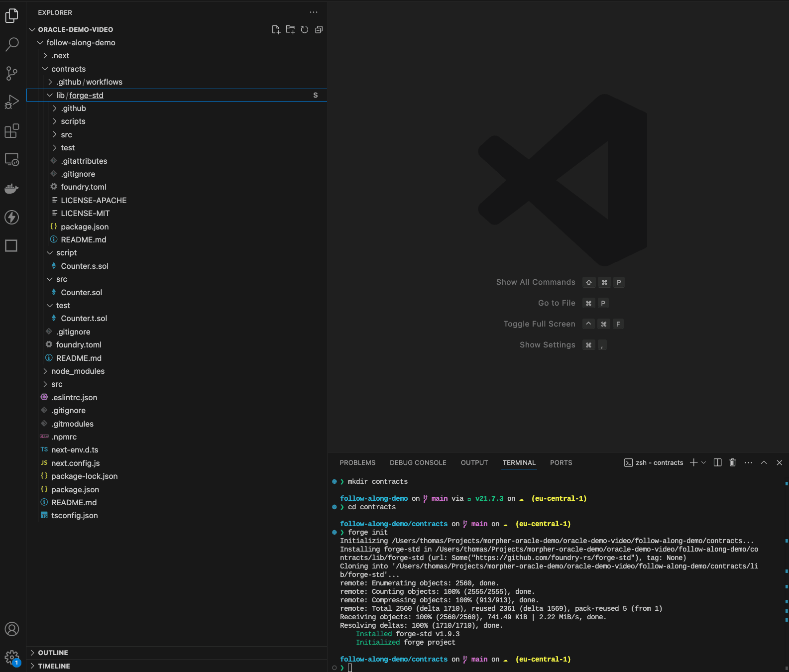Open .gitattributes file in forge-std
The image size is (789, 672).
(x=177, y=161)
